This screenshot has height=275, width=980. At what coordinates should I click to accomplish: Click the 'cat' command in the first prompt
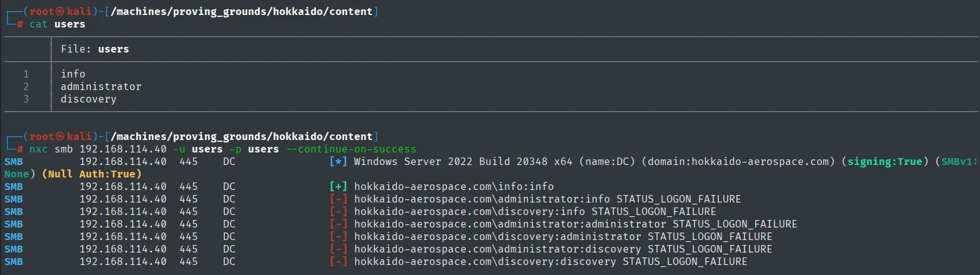click(38, 24)
